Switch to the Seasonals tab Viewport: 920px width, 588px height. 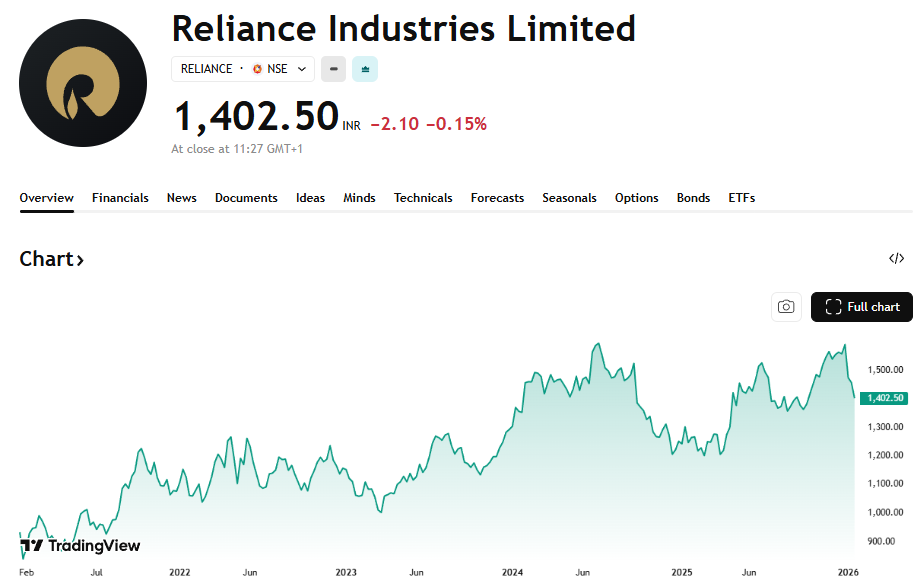[x=569, y=198]
